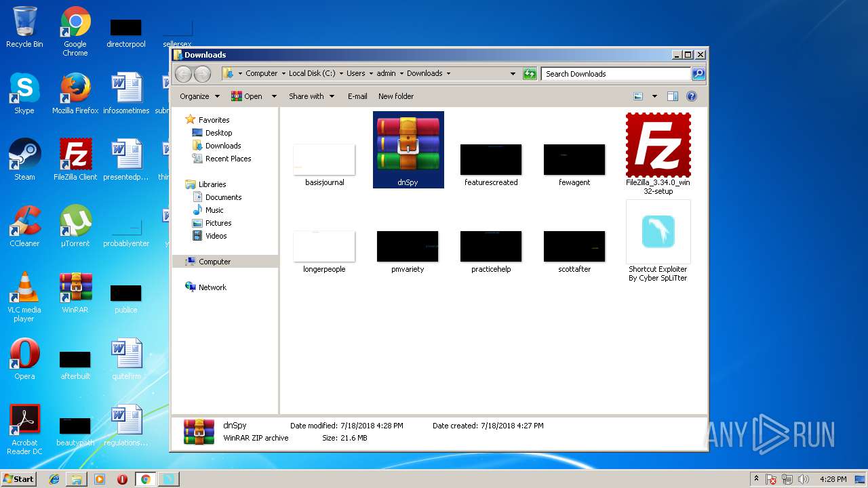Toggle the preview pane
Image resolution: width=868 pixels, height=488 pixels.
673,96
